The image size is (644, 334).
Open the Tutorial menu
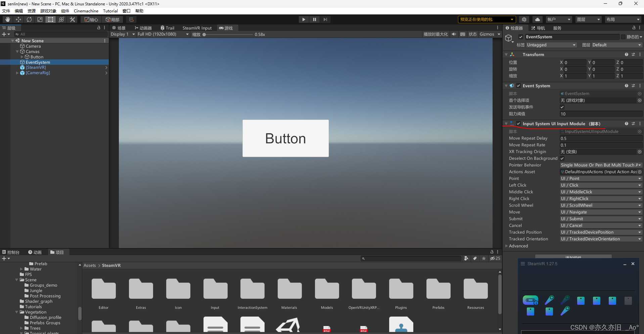pos(110,11)
